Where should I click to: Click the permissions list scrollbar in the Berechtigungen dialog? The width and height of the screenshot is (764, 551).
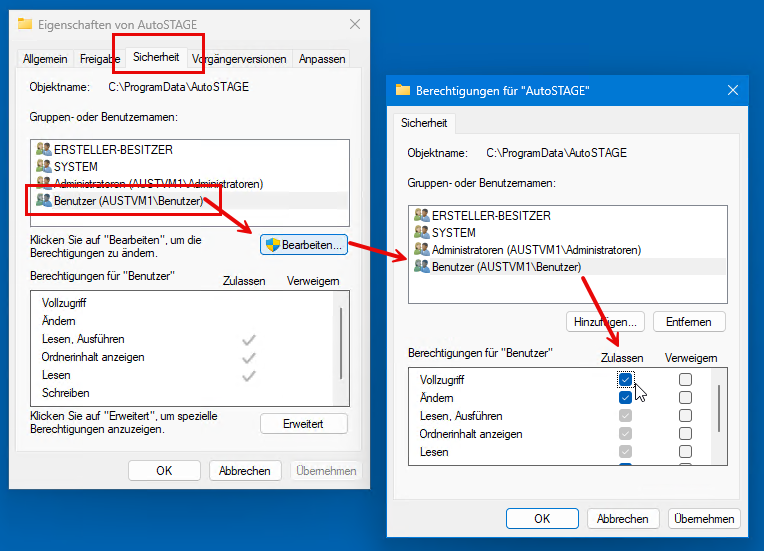click(x=718, y=405)
